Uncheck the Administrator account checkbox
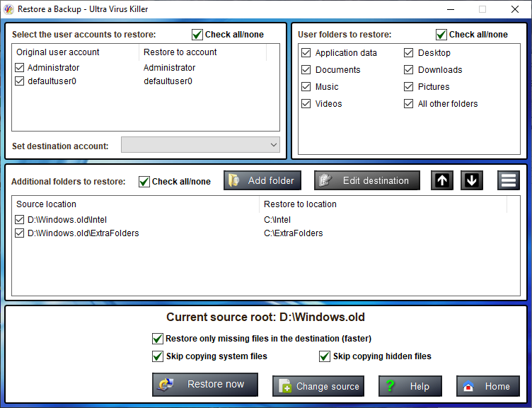The image size is (532, 408). (x=20, y=67)
